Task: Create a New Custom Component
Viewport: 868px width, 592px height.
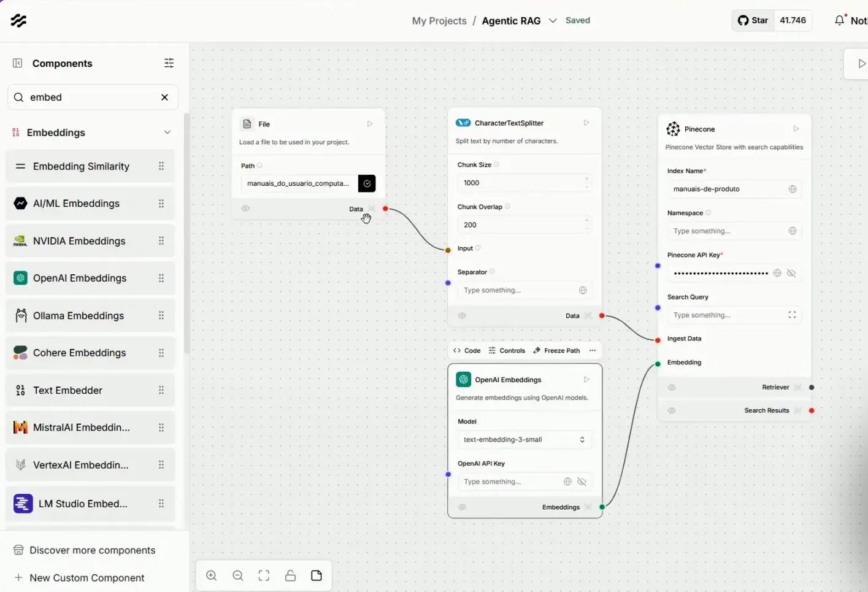Action: click(x=79, y=578)
